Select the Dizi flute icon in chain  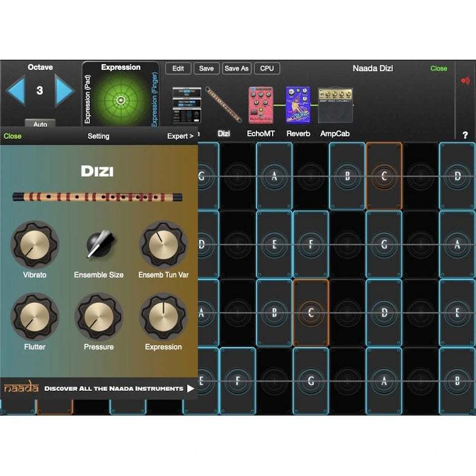[x=223, y=105]
